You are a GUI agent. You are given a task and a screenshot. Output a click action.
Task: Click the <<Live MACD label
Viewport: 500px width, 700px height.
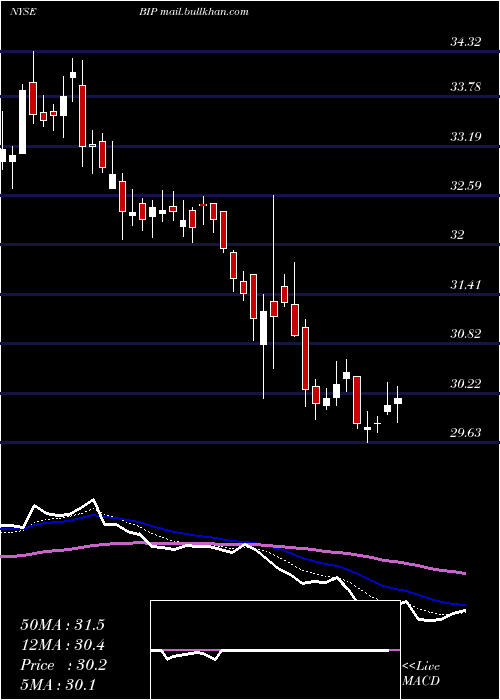click(421, 674)
